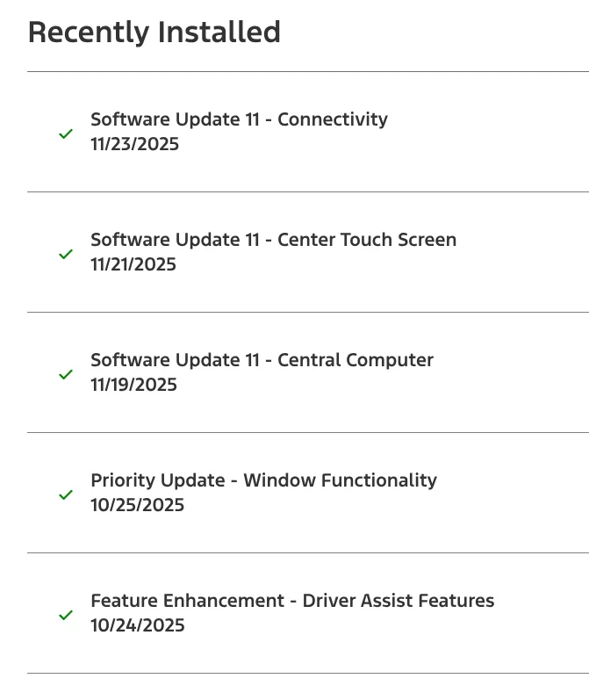This screenshot has width=589, height=700.
Task: Click the Window Functionality installed checkmark
Action: click(x=66, y=495)
